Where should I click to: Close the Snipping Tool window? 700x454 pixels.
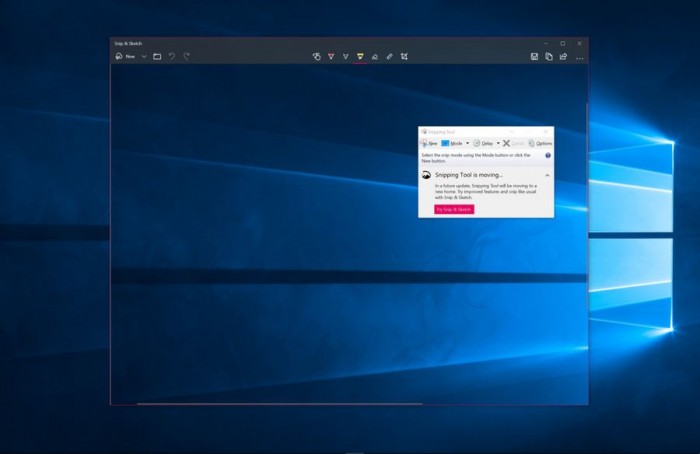coord(546,132)
